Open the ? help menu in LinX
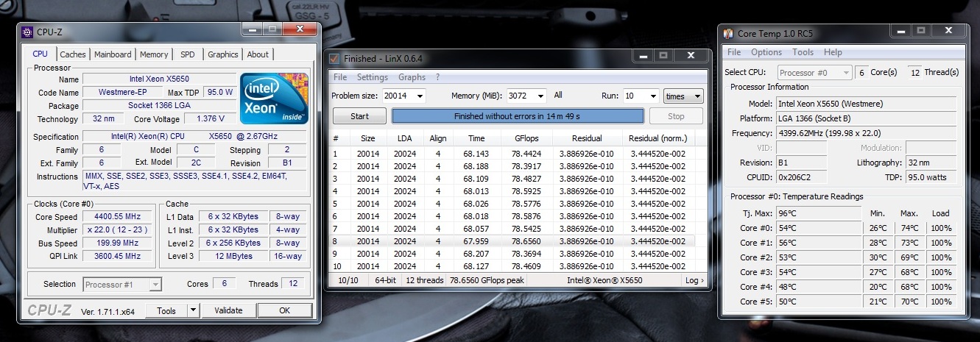Image resolution: width=980 pixels, height=342 pixels. (437, 77)
